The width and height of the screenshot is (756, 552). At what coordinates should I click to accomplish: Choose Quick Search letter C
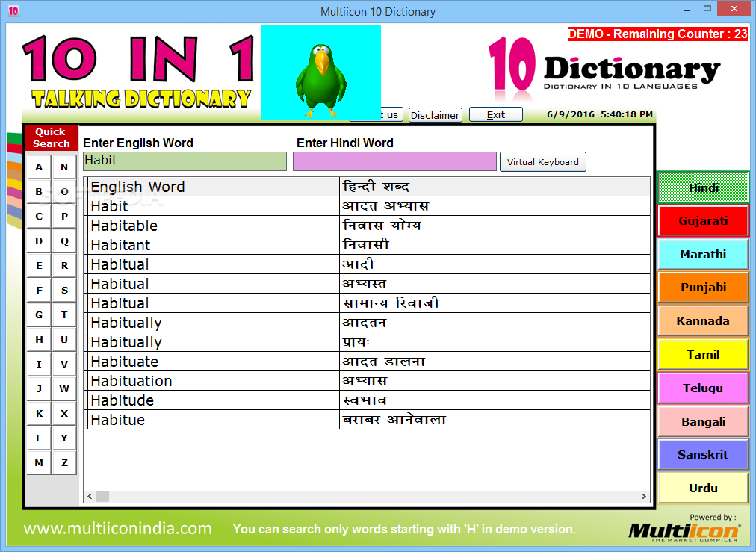[39, 217]
